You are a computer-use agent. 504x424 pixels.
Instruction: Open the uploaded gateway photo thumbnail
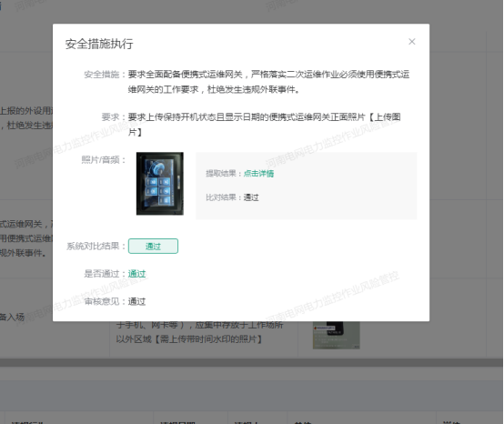(160, 184)
